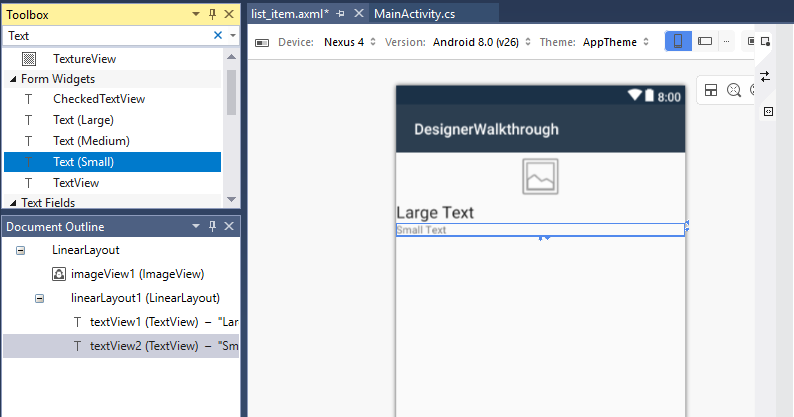Click the DesignerWalkthrough app title bar
Screen dimensions: 794x417
(x=540, y=129)
